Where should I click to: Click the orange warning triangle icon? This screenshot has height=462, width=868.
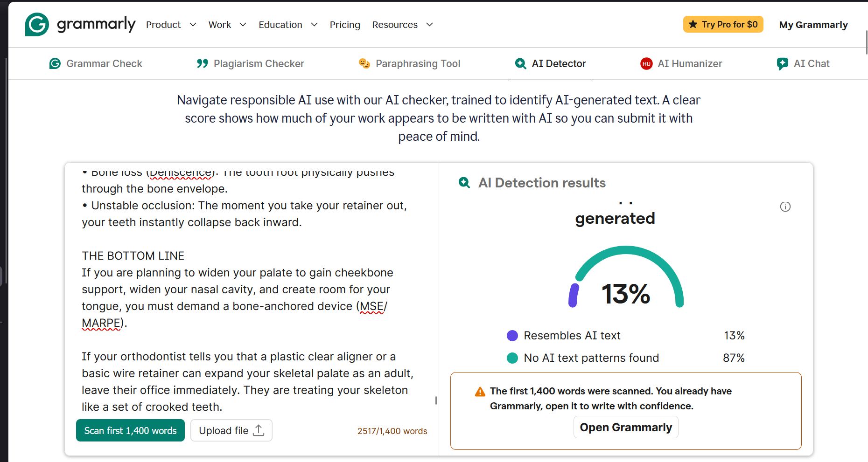point(480,392)
